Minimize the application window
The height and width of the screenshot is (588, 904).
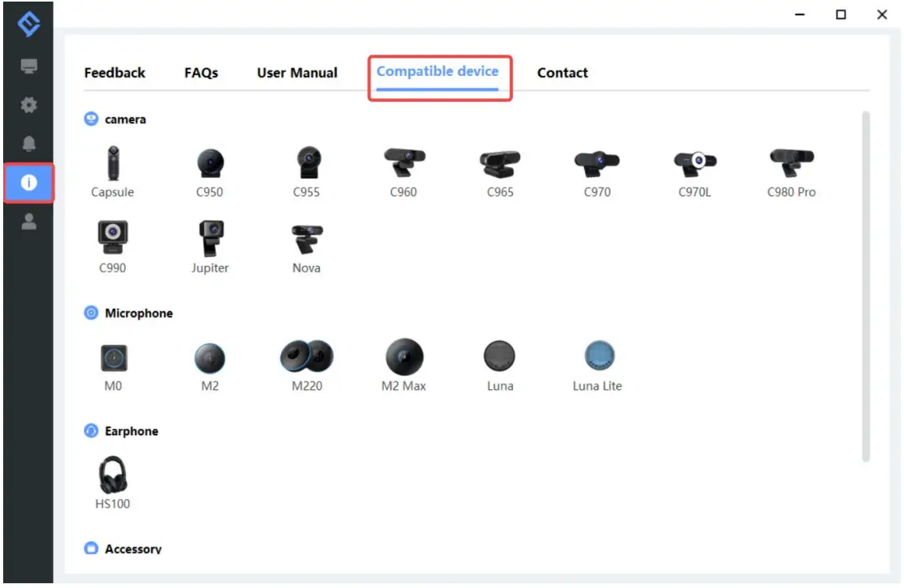click(800, 14)
